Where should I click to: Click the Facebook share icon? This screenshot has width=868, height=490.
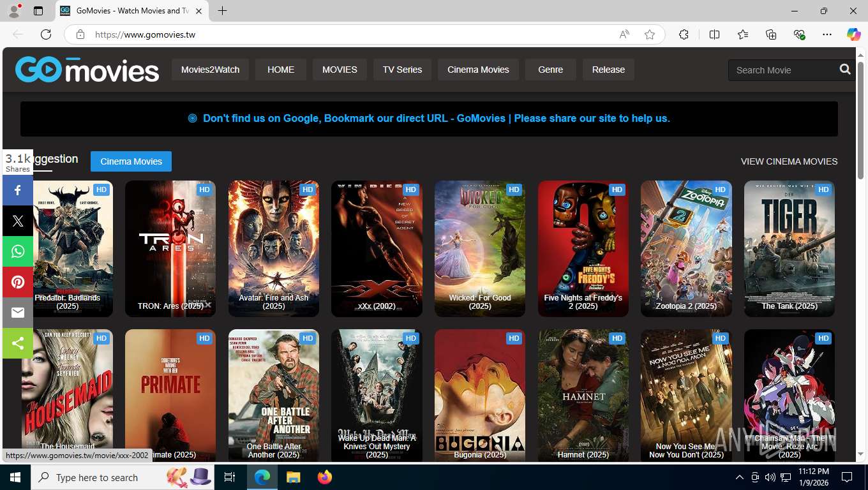click(18, 190)
